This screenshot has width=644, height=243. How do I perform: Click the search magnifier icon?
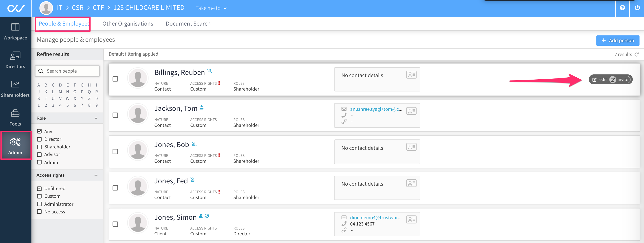tap(41, 71)
